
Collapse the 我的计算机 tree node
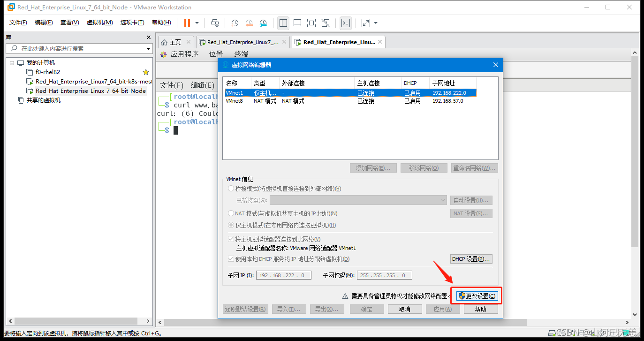point(12,63)
